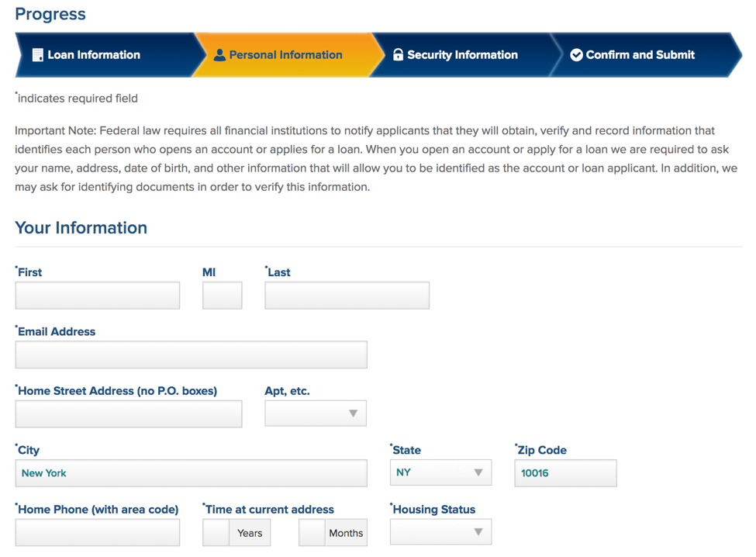756x557 pixels.
Task: Click the 'Zip Code' label text
Action: point(540,450)
